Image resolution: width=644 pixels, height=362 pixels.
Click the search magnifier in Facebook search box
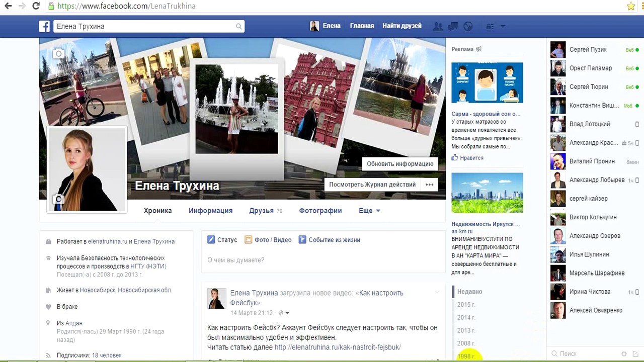pos(239,26)
